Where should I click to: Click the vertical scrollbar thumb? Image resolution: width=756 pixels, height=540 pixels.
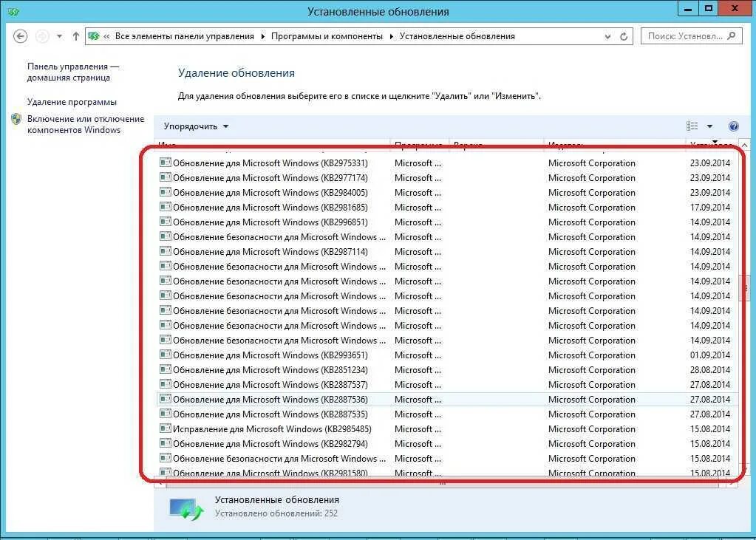pos(744,287)
